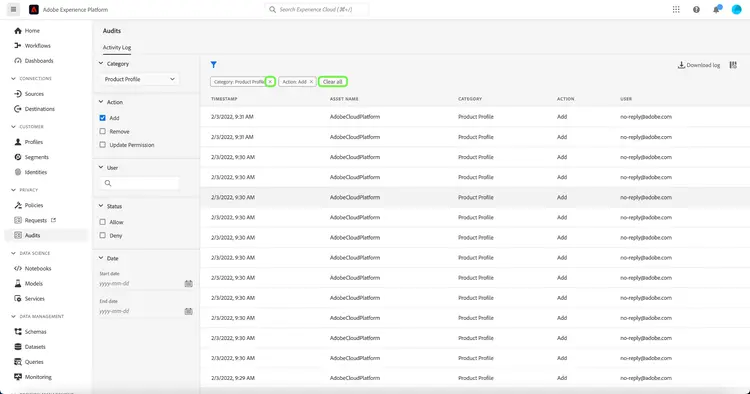Screen dimensions: 750x394
Task: Uncheck the Add action checkbox
Action: (x=102, y=118)
